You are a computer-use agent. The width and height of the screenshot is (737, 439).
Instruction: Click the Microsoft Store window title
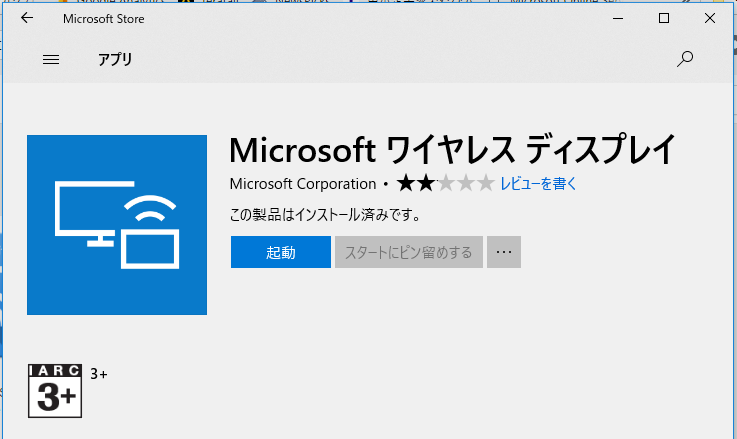(103, 19)
